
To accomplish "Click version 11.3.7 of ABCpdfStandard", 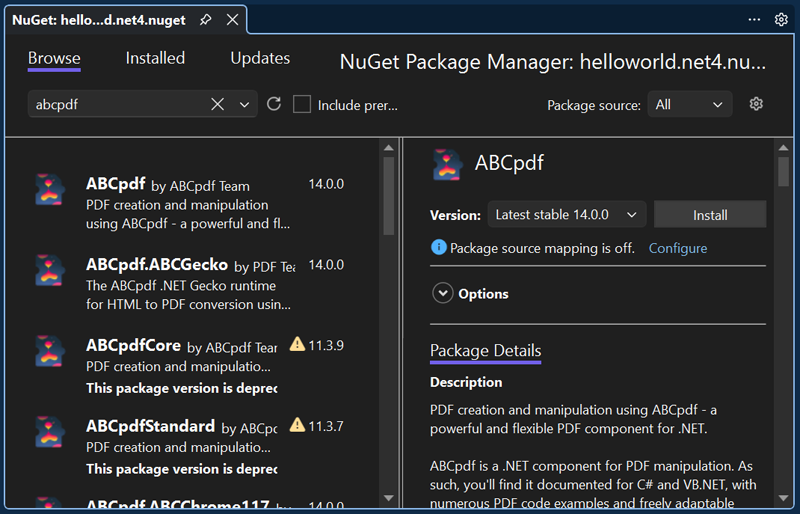I will click(326, 426).
